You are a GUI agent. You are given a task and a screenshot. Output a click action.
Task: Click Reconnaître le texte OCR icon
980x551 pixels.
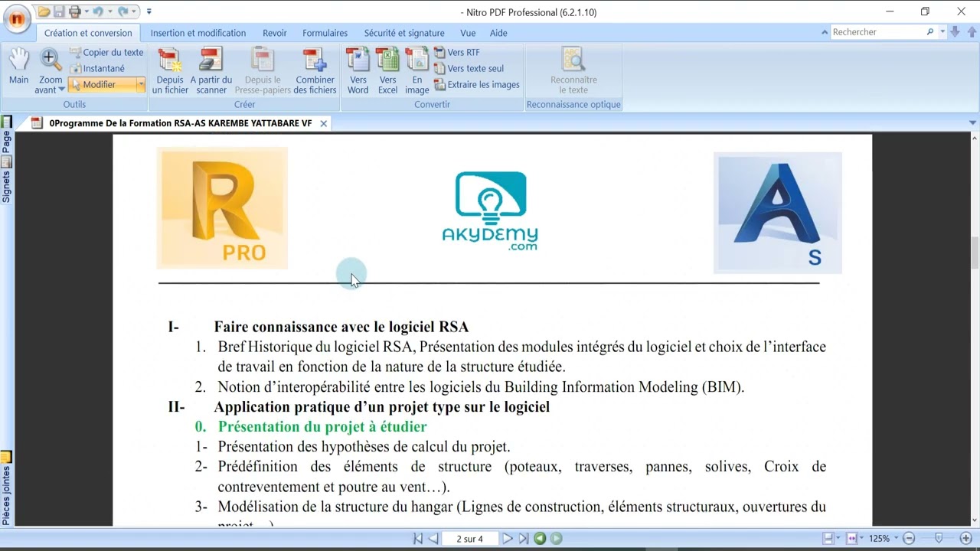[x=573, y=71]
